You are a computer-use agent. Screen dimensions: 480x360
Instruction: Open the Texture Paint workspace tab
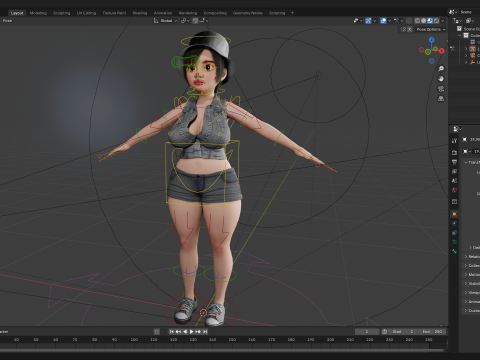coord(114,13)
